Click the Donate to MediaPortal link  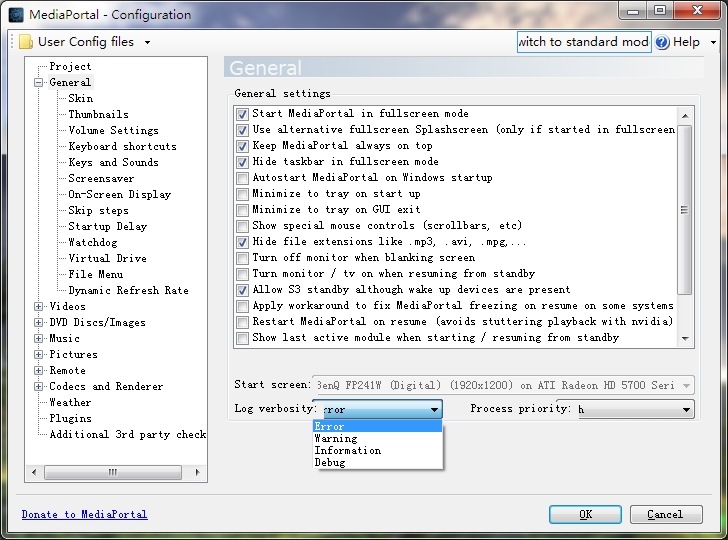pos(84,514)
